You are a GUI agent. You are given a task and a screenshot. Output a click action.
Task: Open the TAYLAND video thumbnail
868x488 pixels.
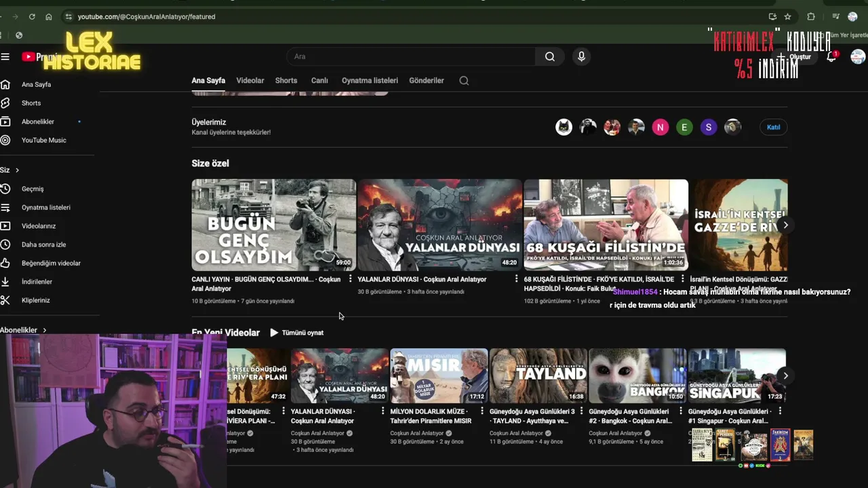pyautogui.click(x=538, y=376)
